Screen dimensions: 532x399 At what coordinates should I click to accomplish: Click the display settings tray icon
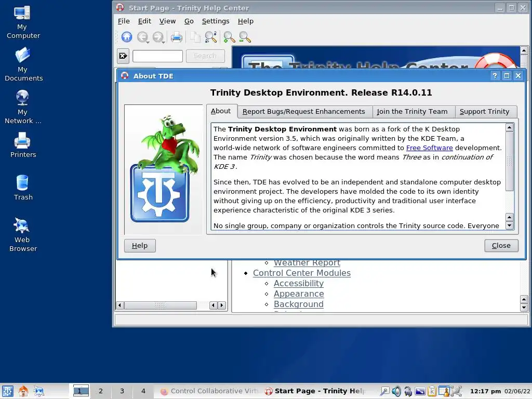(420, 392)
